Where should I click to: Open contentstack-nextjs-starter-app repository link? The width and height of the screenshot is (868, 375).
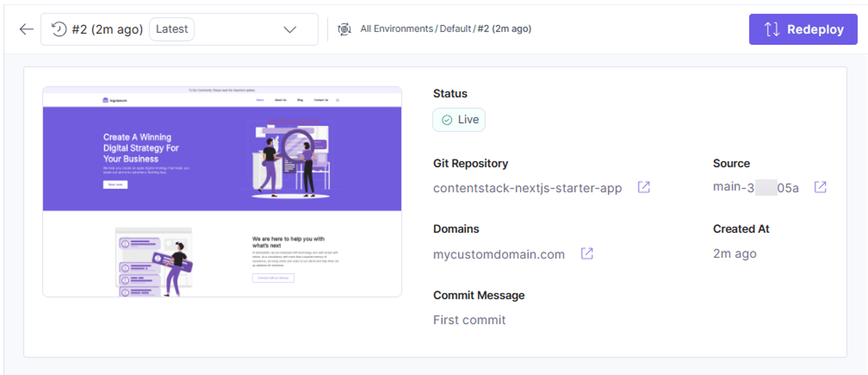pos(527,188)
